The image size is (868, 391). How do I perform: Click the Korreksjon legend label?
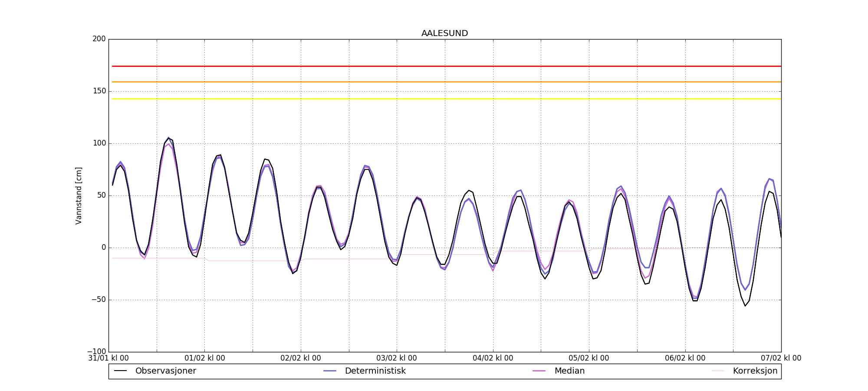point(755,371)
